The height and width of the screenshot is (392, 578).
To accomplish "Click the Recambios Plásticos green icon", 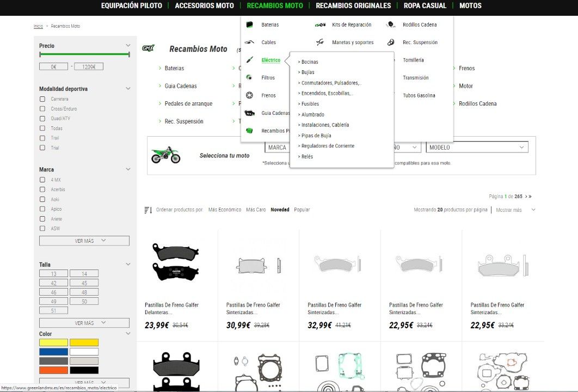I will (250, 131).
